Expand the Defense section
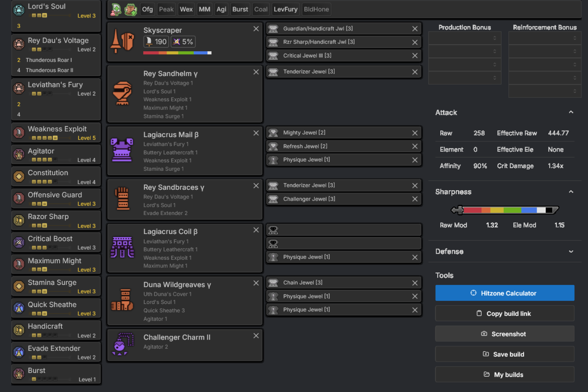This screenshot has width=588, height=392. pos(571,252)
